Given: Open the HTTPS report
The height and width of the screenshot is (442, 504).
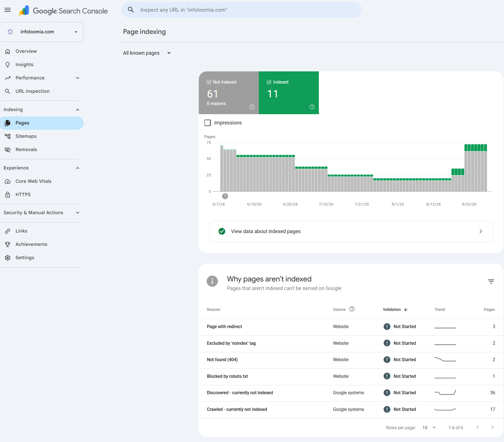Looking at the screenshot, I should pyautogui.click(x=23, y=194).
